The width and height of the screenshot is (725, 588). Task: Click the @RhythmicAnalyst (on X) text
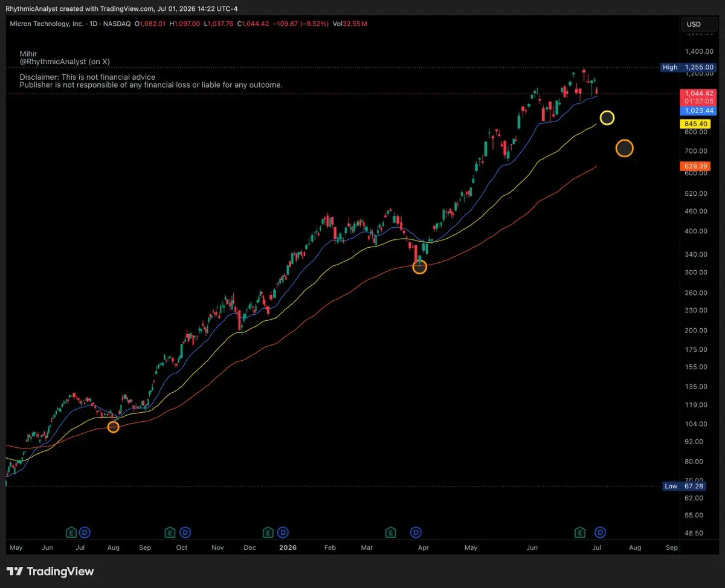(x=65, y=62)
